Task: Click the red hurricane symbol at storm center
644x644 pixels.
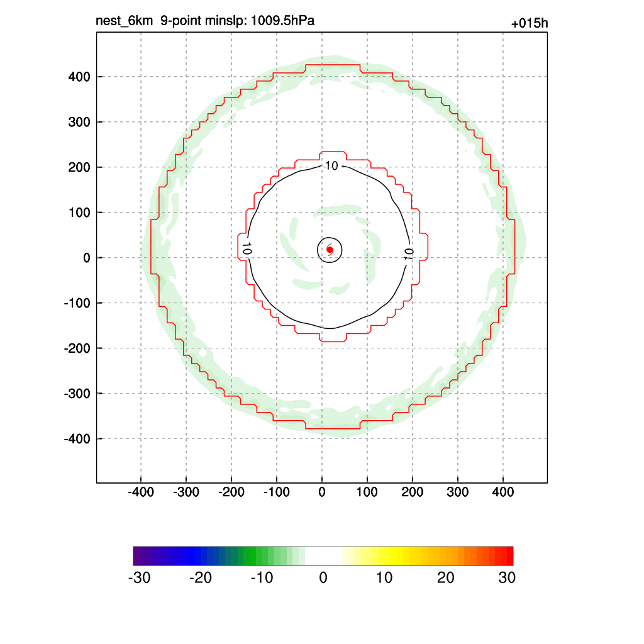Action: [330, 250]
